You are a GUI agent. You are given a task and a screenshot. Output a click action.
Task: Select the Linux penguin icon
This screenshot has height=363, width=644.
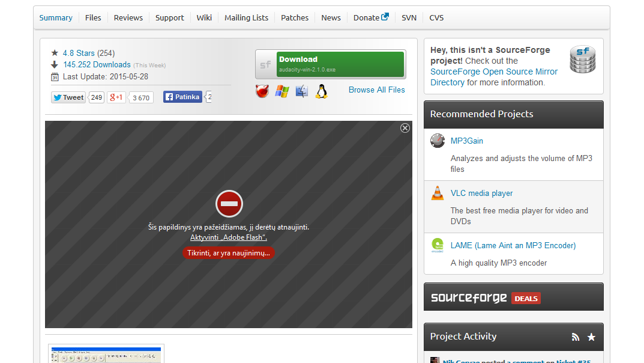322,91
